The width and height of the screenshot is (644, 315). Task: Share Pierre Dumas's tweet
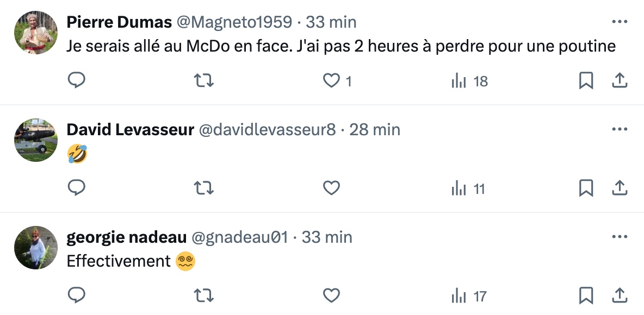pyautogui.click(x=620, y=81)
